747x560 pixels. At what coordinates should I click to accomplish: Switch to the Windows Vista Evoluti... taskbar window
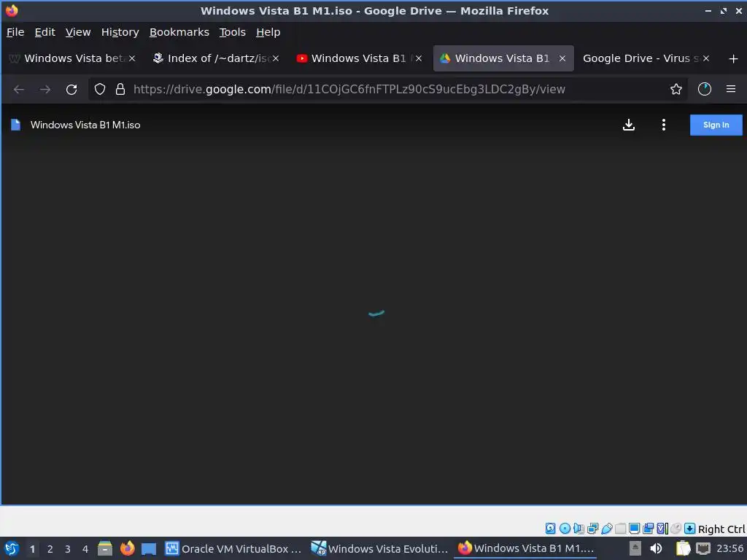pyautogui.click(x=379, y=548)
